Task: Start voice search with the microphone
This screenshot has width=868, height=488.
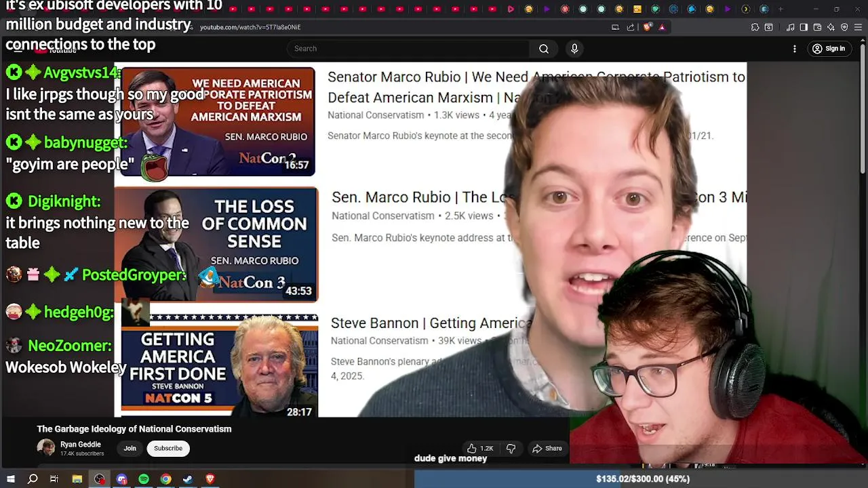Action: point(574,49)
